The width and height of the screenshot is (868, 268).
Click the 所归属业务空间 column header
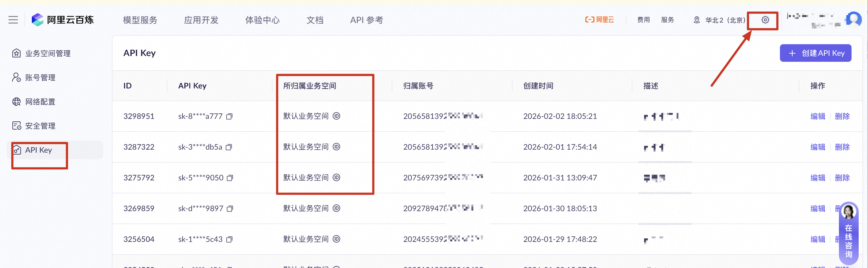pos(310,86)
